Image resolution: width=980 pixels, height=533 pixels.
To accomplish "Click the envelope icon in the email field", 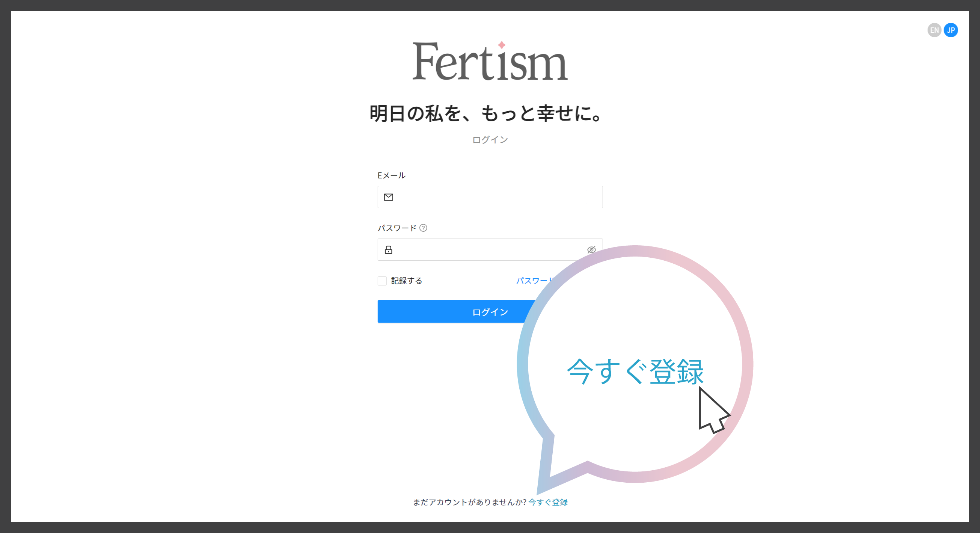I will (x=388, y=197).
